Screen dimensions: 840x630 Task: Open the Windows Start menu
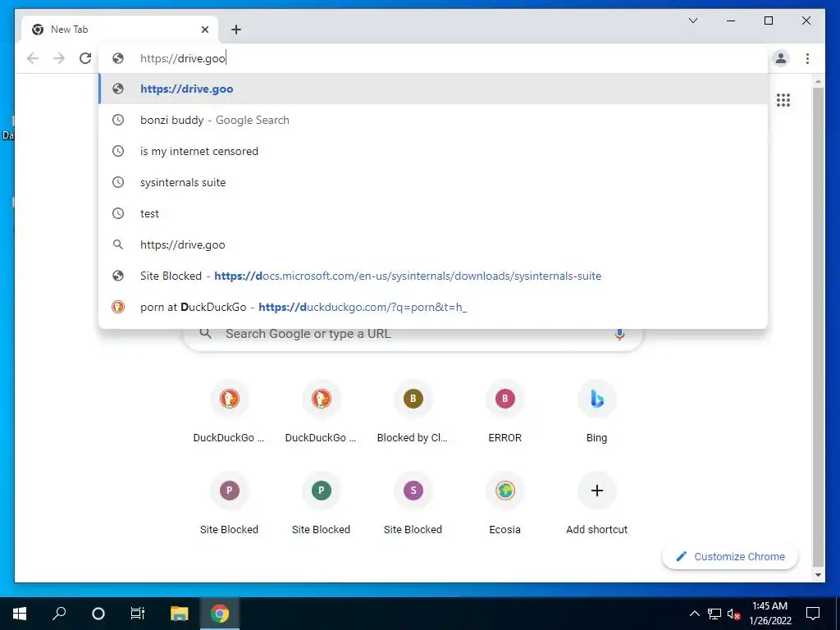pyautogui.click(x=20, y=614)
